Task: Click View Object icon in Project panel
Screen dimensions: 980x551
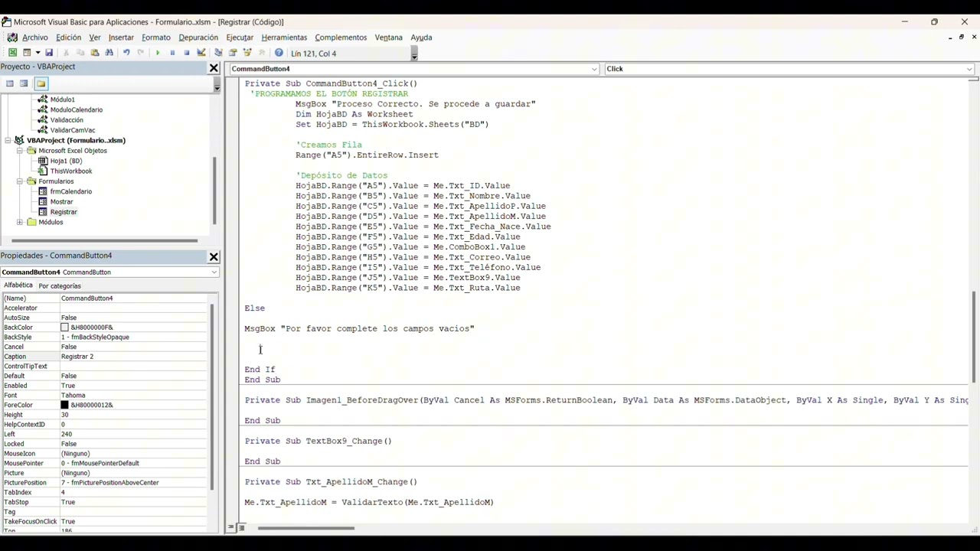Action: [24, 83]
